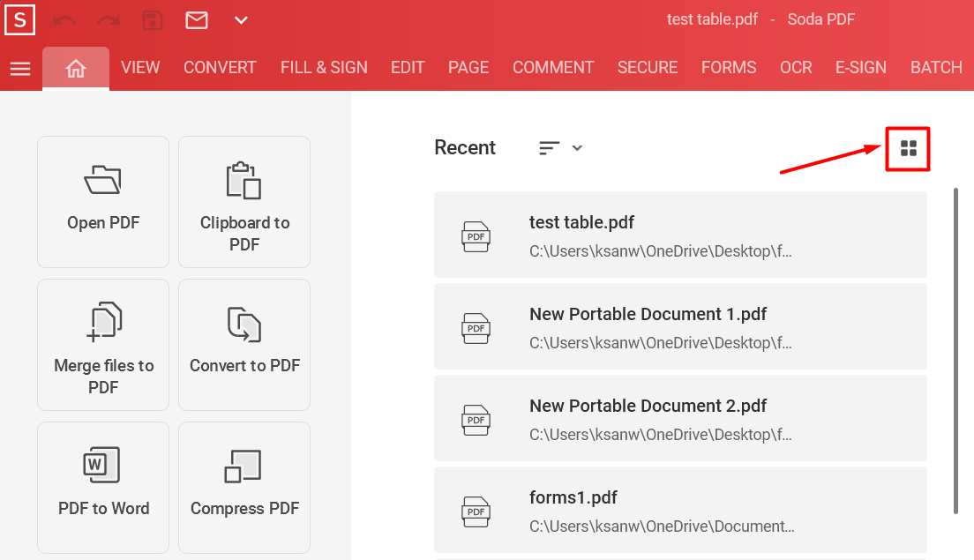Click the Open PDF tile
Screen dimensions: 974x560
pos(103,202)
